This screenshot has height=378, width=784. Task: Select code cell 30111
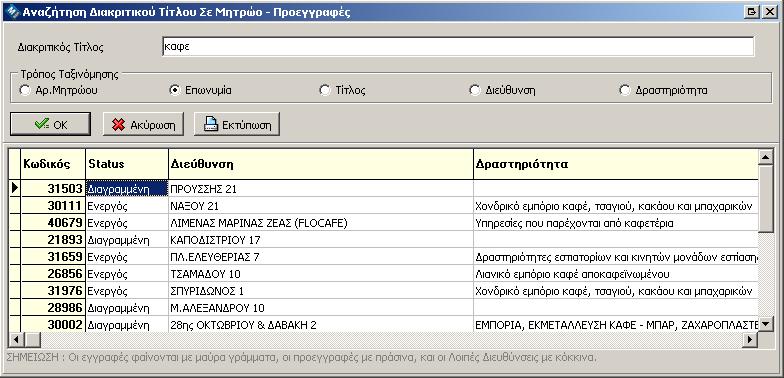[53, 206]
